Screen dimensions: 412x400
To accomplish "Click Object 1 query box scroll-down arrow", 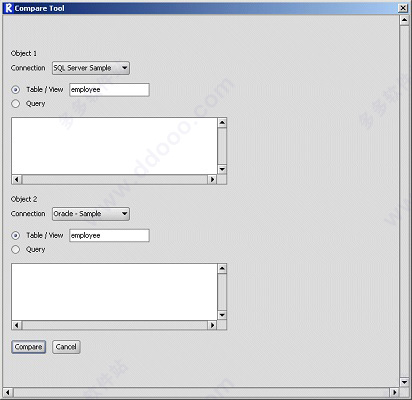I will pyautogui.click(x=222, y=169).
